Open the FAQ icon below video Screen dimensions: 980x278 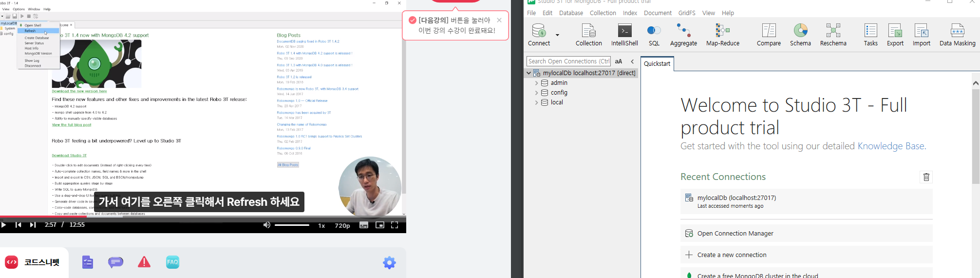pos(172,262)
